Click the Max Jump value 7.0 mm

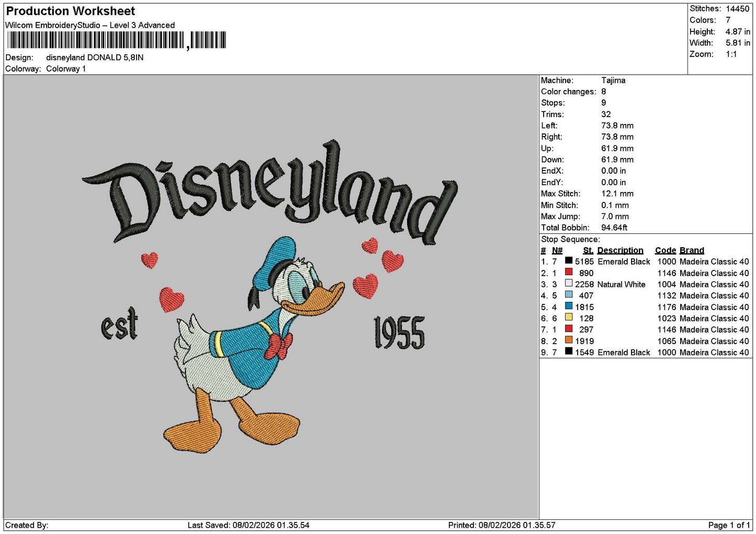tap(615, 216)
